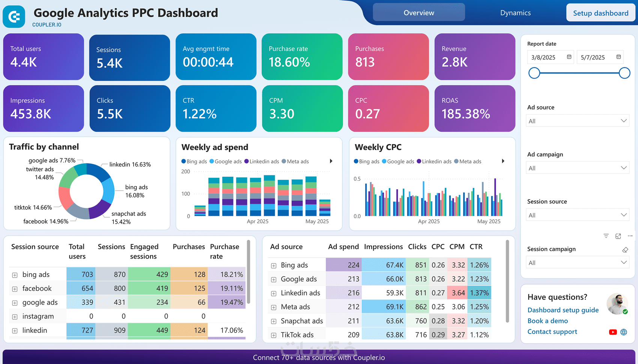Expand the TikTok ads ad source row
Image resolution: width=638 pixels, height=364 pixels.
point(274,335)
